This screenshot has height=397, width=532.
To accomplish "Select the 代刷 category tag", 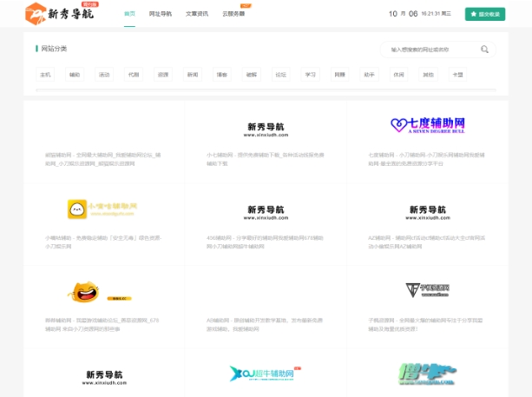I will (x=134, y=75).
